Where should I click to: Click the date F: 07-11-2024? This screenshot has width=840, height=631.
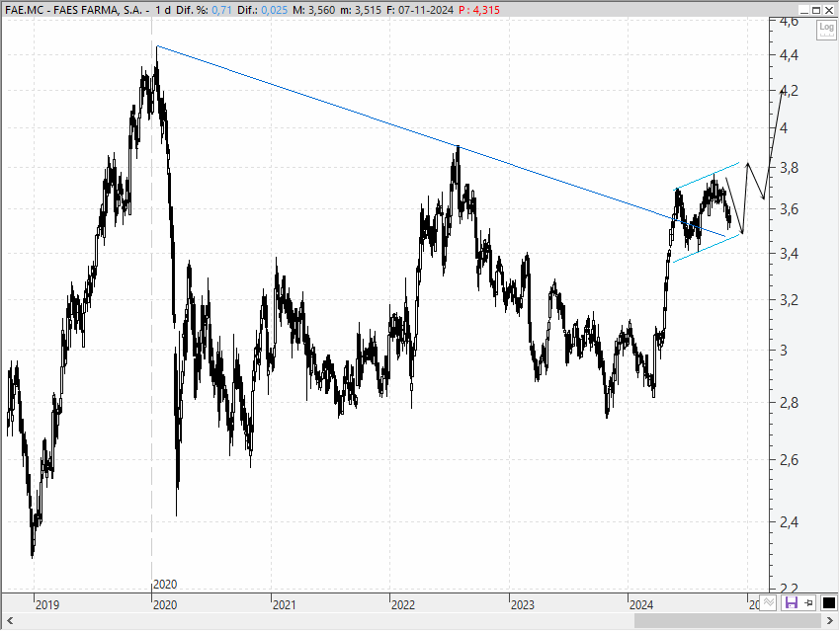point(420,10)
